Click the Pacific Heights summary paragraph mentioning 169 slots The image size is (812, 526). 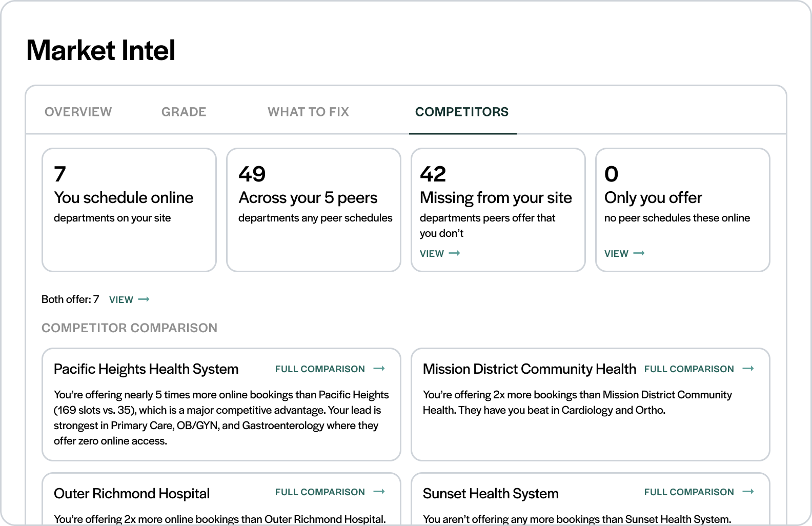coord(221,418)
